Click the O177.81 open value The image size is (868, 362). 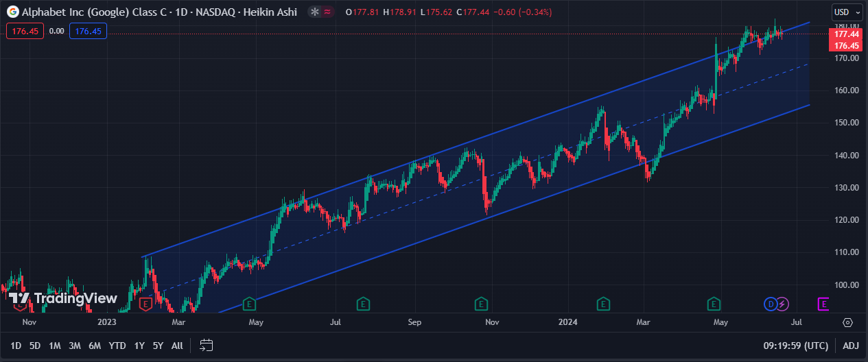point(362,12)
